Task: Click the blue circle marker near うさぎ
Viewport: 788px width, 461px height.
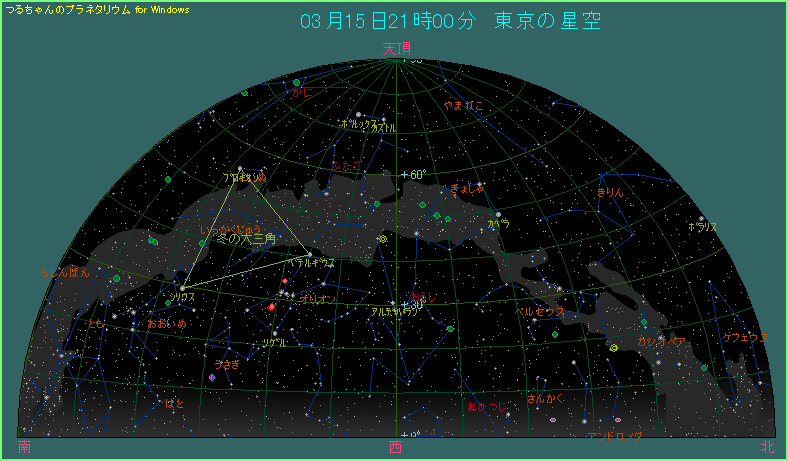Action: click(212, 378)
